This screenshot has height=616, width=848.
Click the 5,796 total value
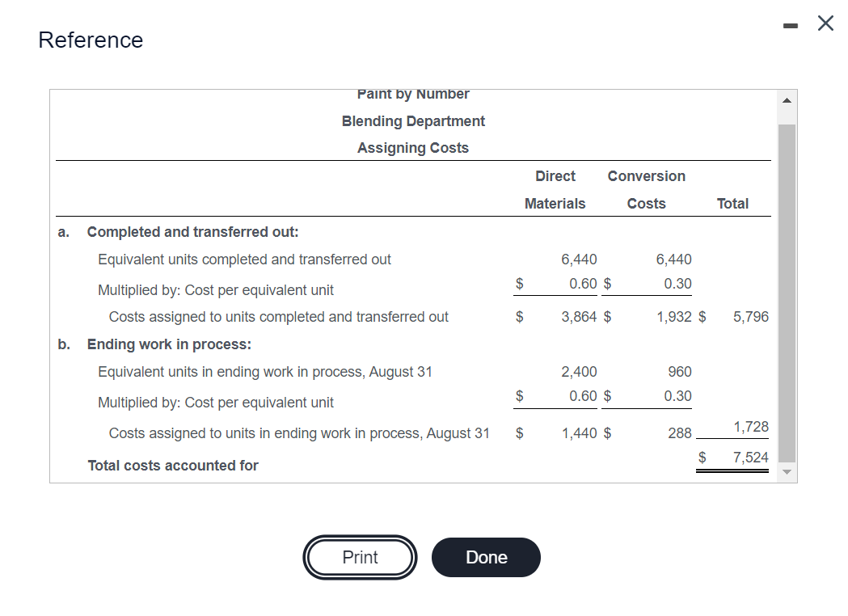(x=750, y=317)
